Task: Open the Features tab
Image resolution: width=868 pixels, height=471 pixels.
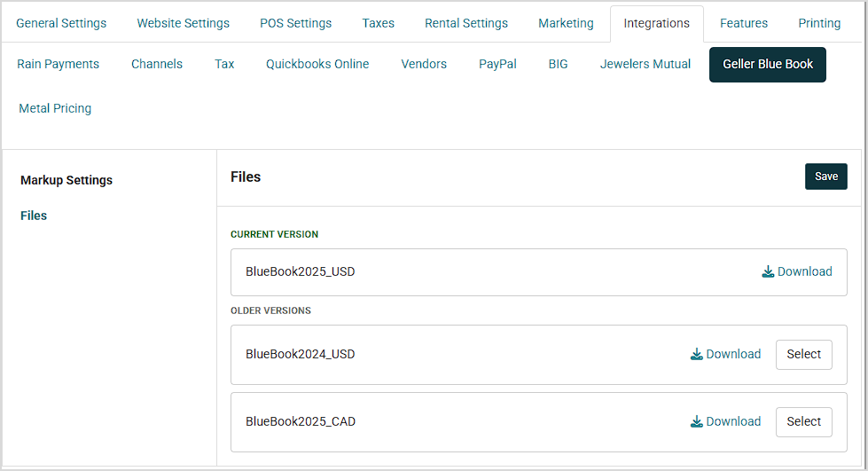Action: coord(744,23)
